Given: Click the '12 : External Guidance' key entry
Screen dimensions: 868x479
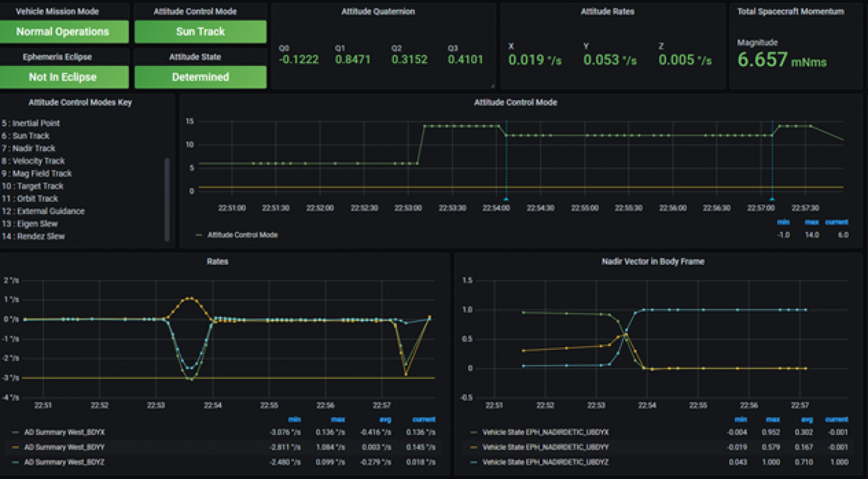Looking at the screenshot, I should click(x=43, y=211).
